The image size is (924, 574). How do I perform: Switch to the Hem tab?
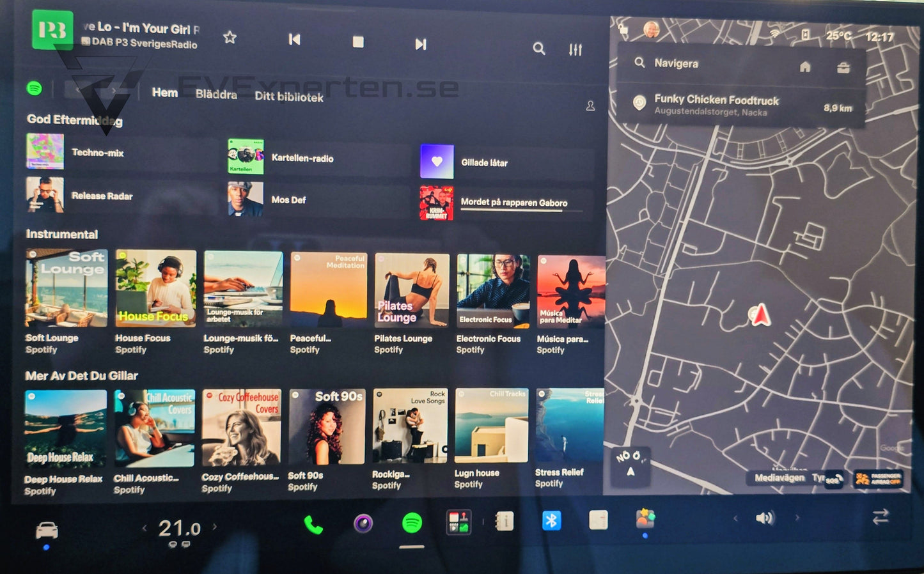pyautogui.click(x=165, y=93)
